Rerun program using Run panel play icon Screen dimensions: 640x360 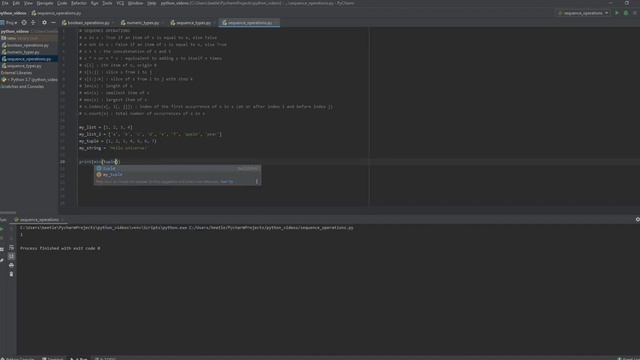[x=2, y=229]
